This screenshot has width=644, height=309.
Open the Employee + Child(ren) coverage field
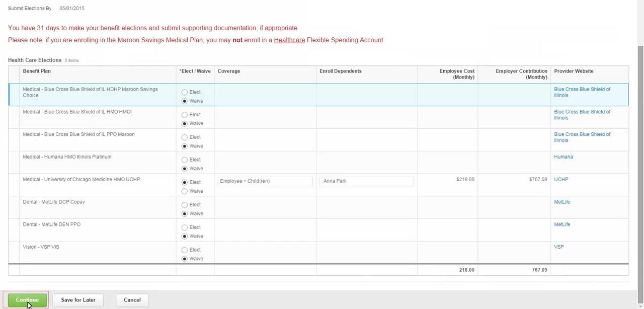[265, 181]
